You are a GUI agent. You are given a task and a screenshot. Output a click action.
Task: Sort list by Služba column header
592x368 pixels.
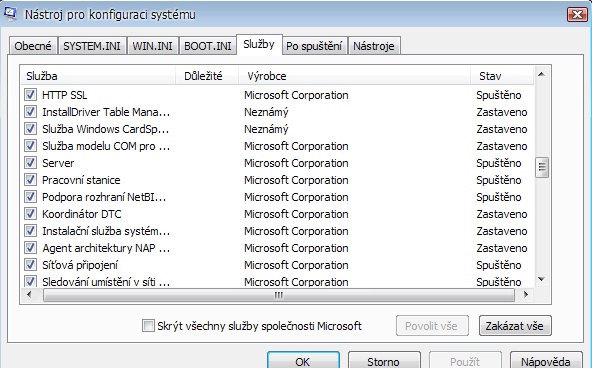pyautogui.click(x=98, y=76)
